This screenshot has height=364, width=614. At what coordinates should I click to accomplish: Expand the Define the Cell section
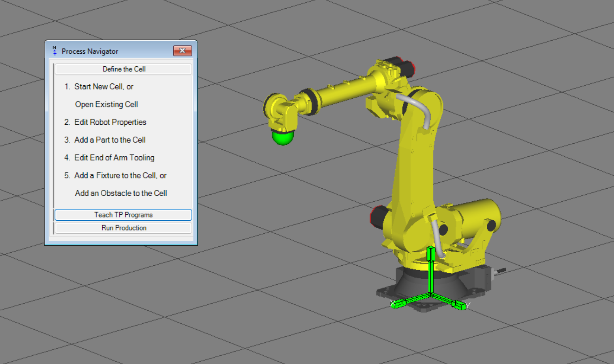pyautogui.click(x=124, y=69)
